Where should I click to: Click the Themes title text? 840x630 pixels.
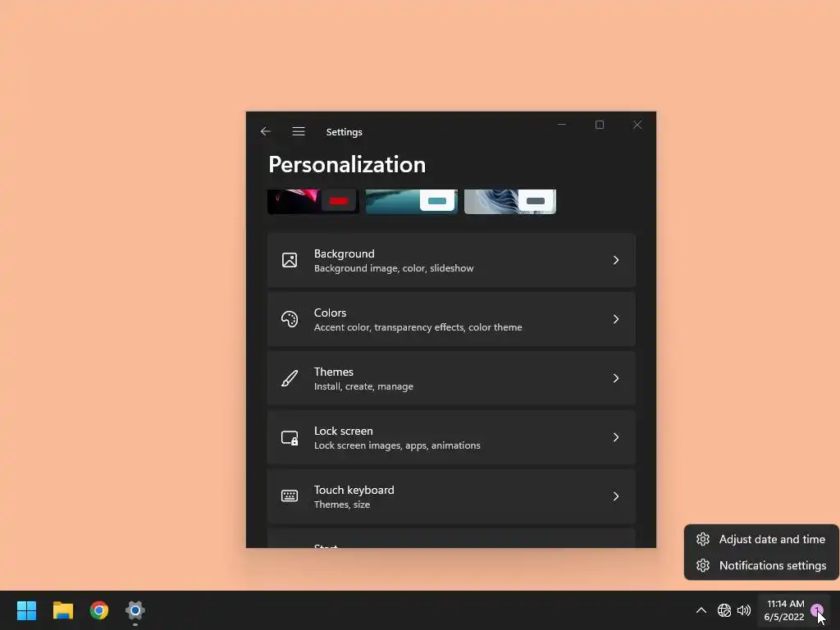(333, 372)
